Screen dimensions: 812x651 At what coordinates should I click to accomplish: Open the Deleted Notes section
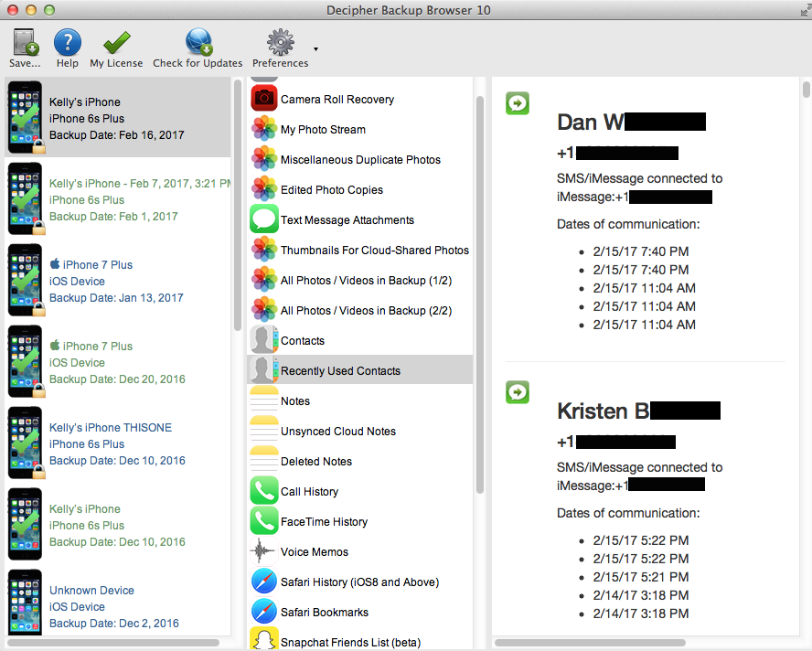coord(304,461)
